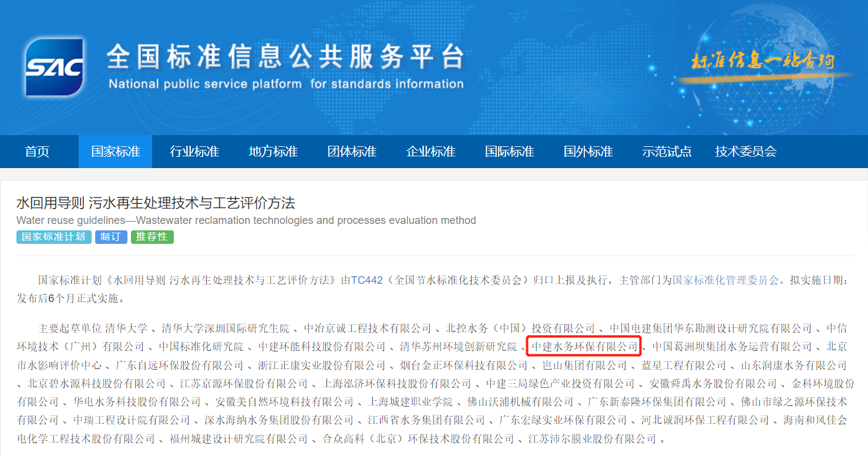
Task: Click 广东宏绿实业环保有限公司
Action: [x=563, y=421]
